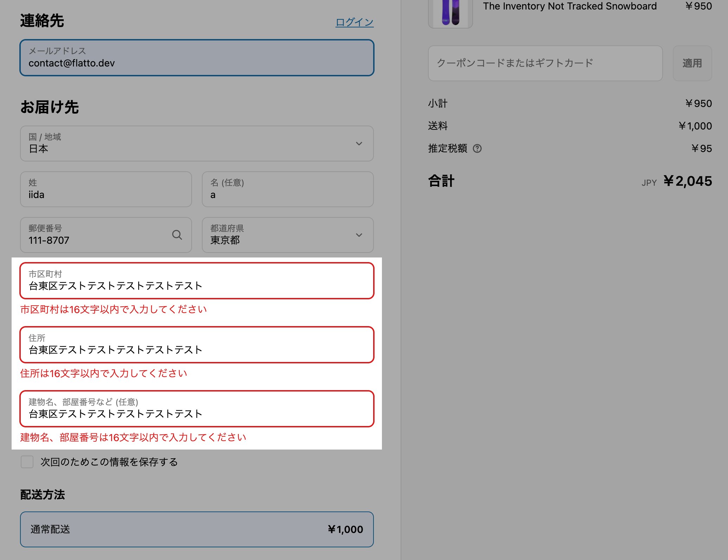
Task: Focus the メールアドレス email field
Action: (197, 58)
